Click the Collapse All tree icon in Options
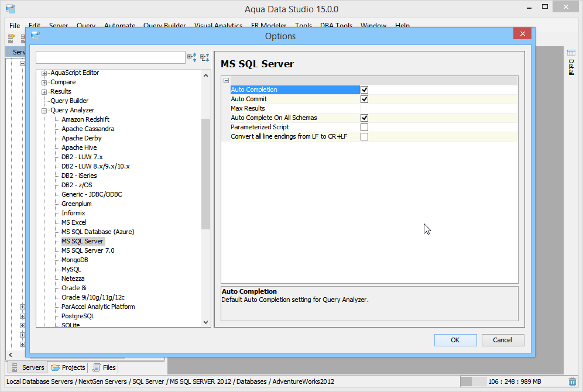Image resolution: width=583 pixels, height=392 pixels. coord(204,57)
